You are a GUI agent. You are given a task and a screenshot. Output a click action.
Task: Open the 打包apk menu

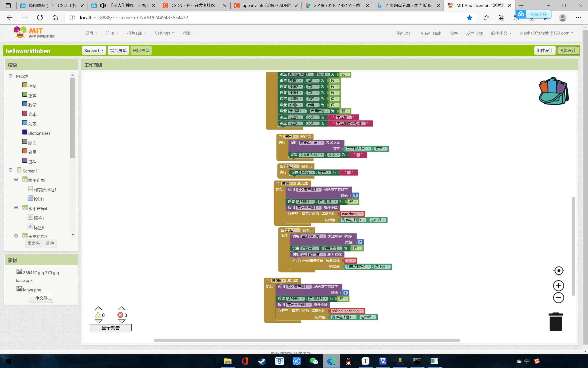click(136, 33)
